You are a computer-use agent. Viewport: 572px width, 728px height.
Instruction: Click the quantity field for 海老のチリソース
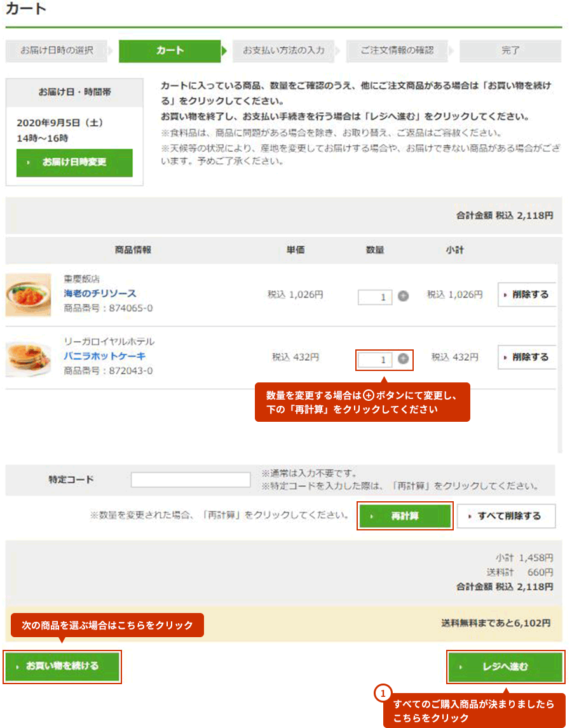tap(374, 297)
